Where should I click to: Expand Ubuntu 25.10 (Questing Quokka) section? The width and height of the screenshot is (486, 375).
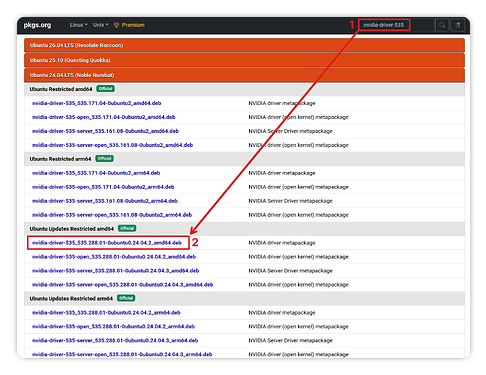pyautogui.click(x=244, y=60)
